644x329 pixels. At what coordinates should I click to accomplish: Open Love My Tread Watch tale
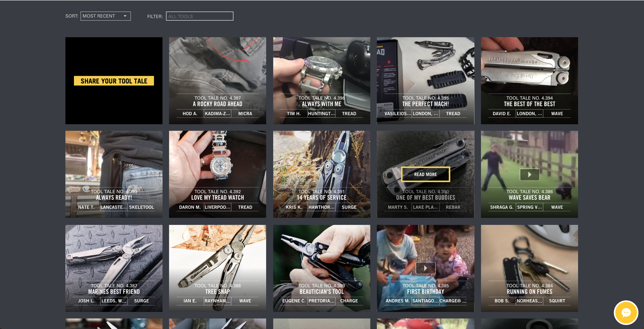217,198
